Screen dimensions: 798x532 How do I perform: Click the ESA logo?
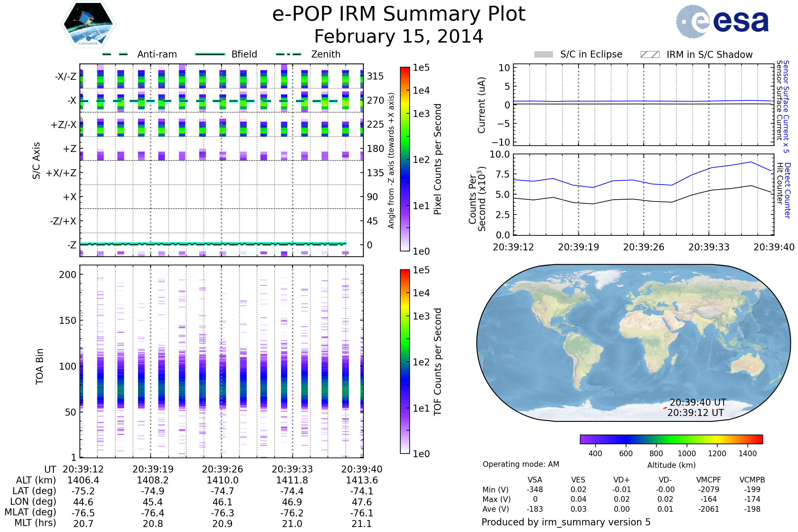point(722,21)
